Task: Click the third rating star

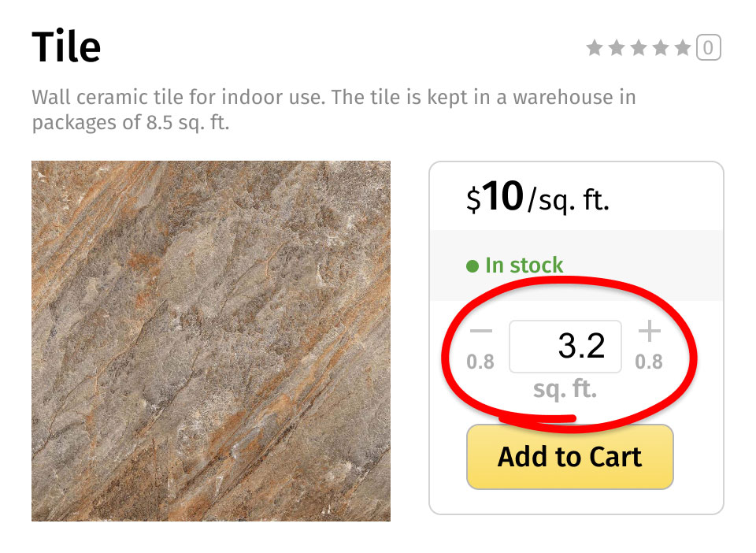Action: (639, 48)
